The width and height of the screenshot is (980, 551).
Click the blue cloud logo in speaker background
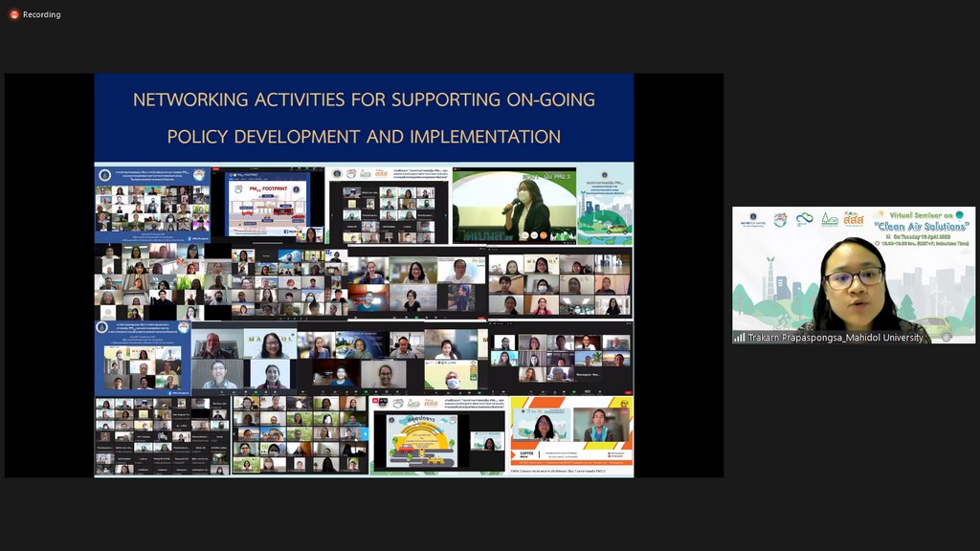click(x=804, y=219)
